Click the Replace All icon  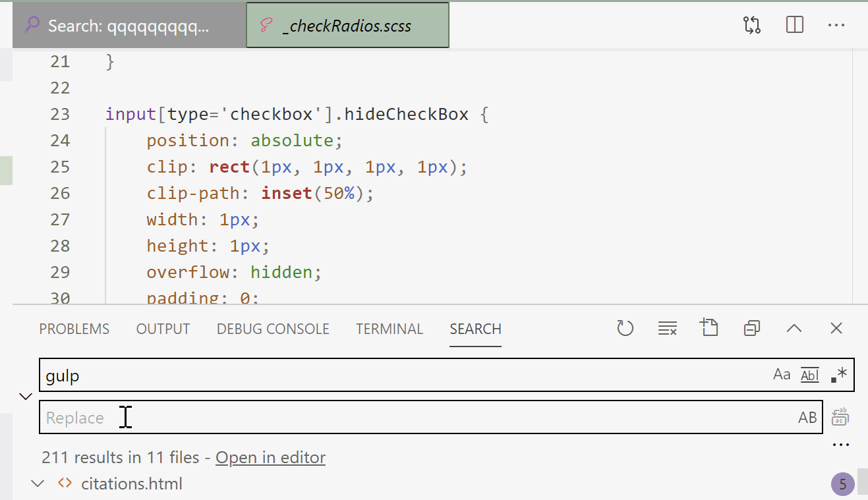point(840,416)
